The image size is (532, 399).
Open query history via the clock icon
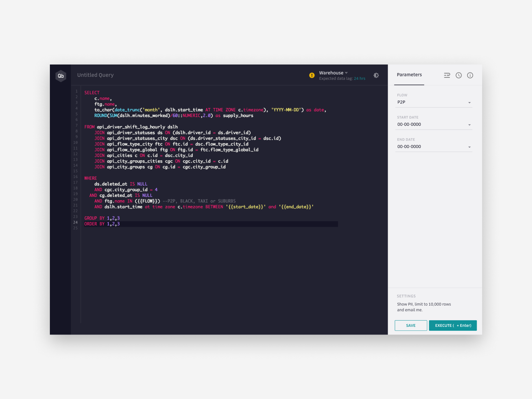point(459,75)
